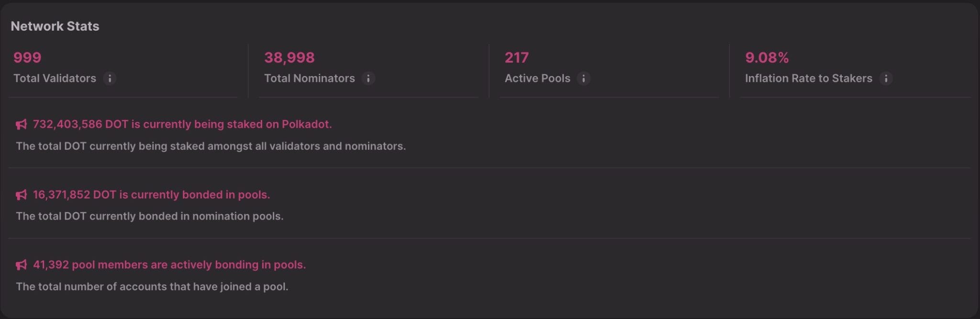Select the pool members bonding announcement

[168, 264]
